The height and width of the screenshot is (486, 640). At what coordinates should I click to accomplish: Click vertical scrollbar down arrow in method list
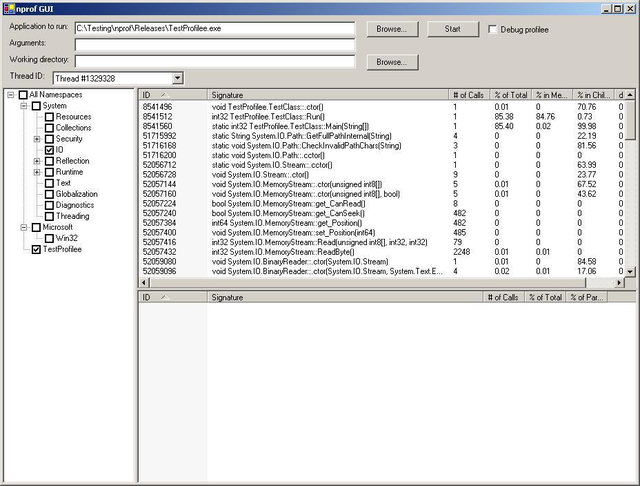pos(630,271)
